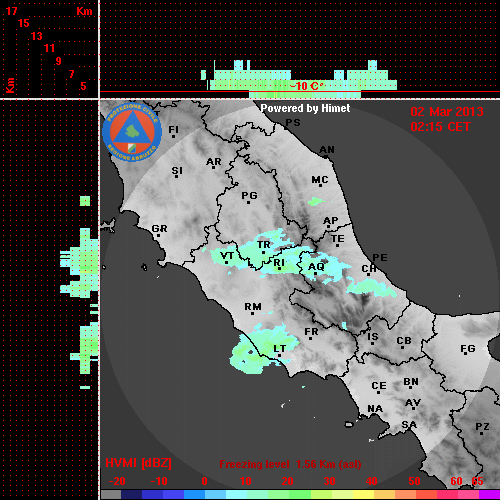This screenshot has width=500, height=500.
Task: Click the FG city label
Action: 468,349
